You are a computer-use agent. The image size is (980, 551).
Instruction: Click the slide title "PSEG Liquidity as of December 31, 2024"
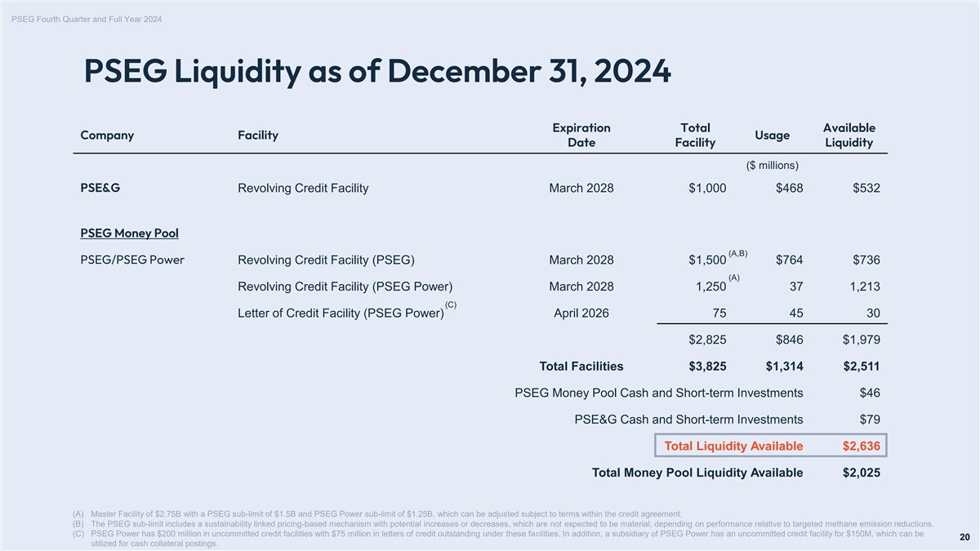[x=376, y=72]
